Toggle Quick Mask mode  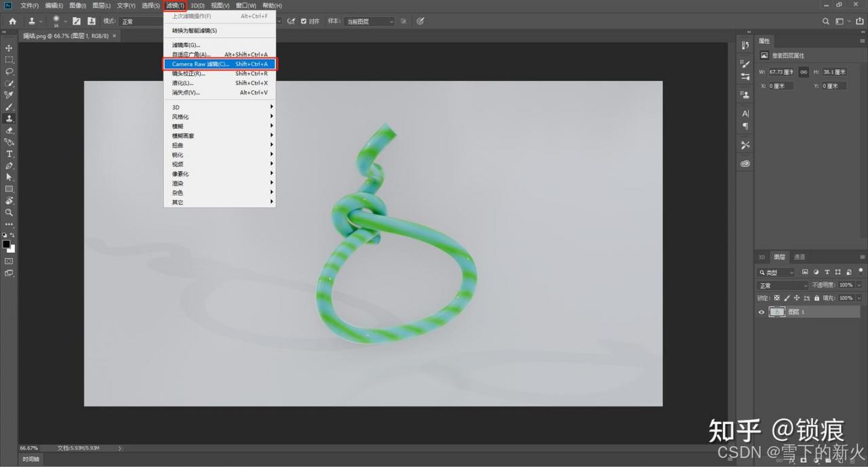[x=9, y=261]
